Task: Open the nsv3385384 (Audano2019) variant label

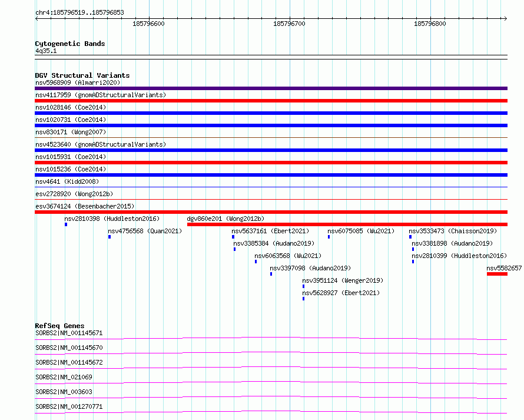Action: (274, 243)
